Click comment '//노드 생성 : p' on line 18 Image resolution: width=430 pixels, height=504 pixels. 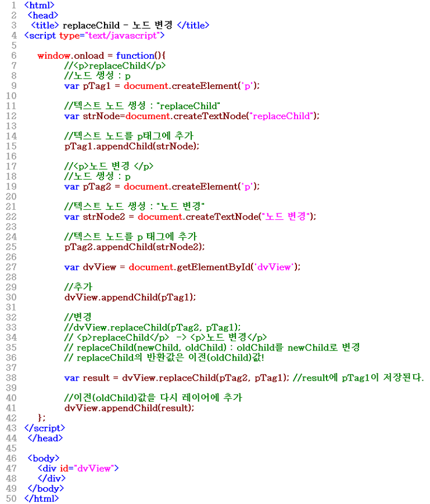pos(98,177)
